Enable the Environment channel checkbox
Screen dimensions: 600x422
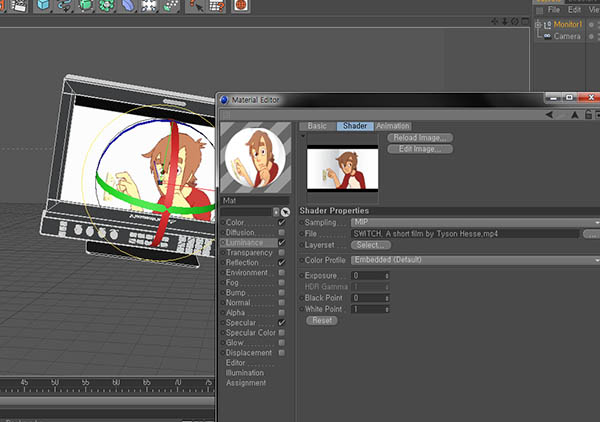(282, 272)
